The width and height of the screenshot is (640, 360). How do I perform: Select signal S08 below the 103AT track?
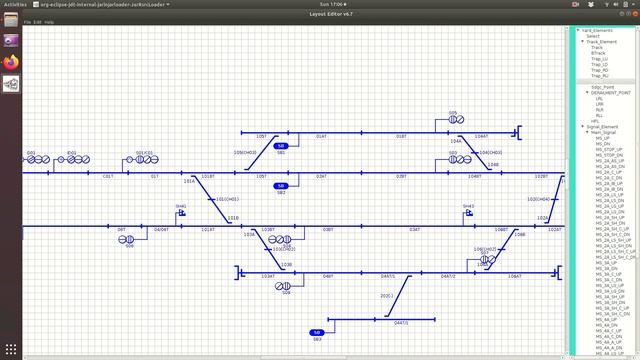(282, 286)
